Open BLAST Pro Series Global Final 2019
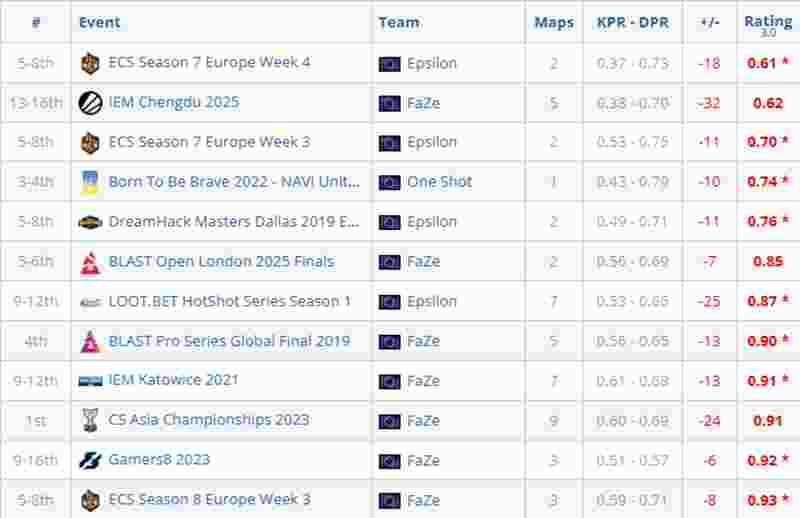Screen dimensions: 800x518 (229, 341)
